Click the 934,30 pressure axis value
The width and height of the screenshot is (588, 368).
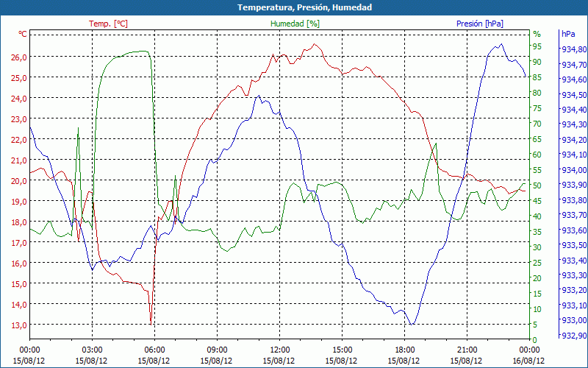point(574,125)
